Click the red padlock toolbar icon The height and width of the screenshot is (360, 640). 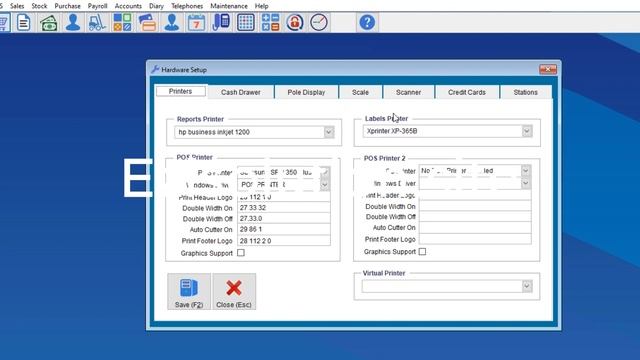[295, 22]
